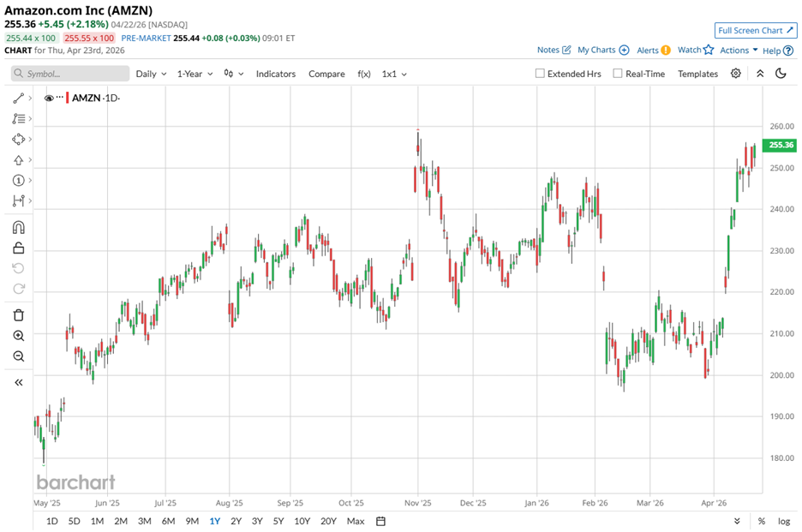Viewport: 802px width, 532px height.
Task: Switch to dark mode with moon icon
Action: [x=781, y=74]
